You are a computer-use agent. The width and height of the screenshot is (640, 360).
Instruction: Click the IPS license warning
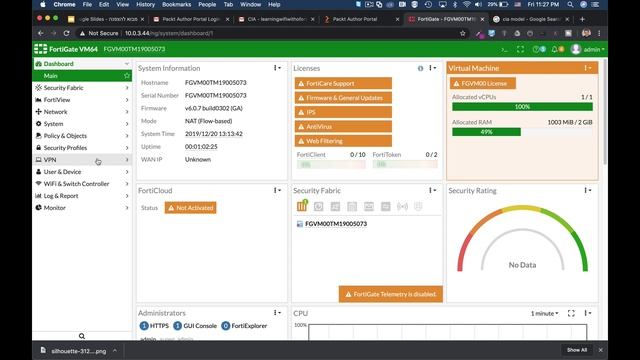(343, 112)
